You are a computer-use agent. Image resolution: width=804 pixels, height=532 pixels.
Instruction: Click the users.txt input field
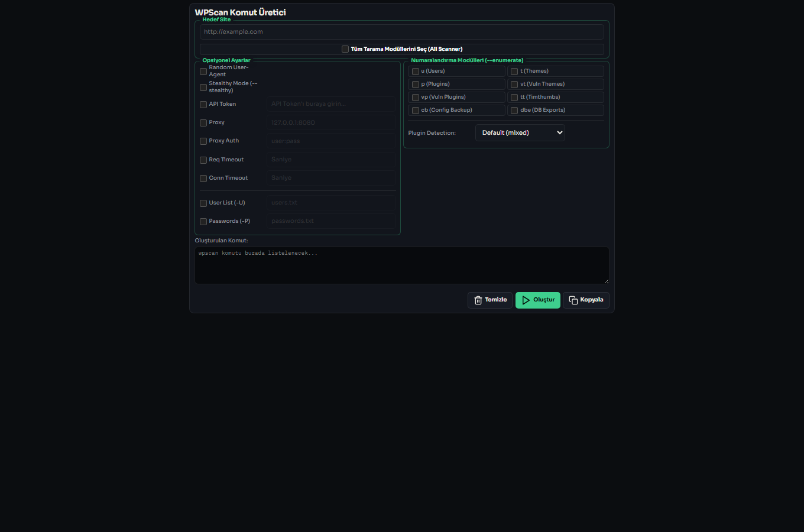pos(331,203)
